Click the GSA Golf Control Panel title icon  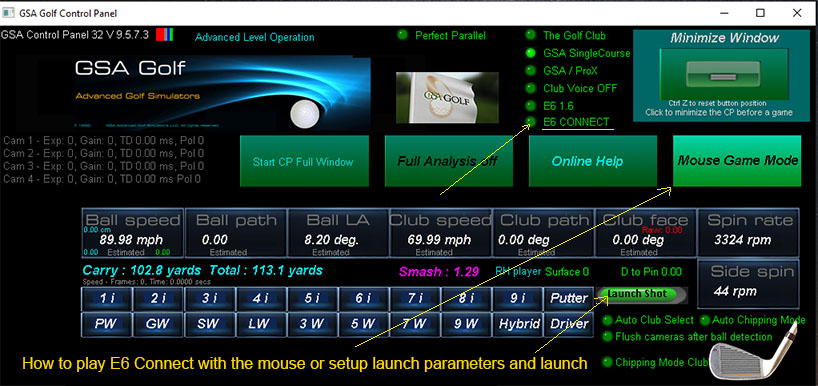9,13
